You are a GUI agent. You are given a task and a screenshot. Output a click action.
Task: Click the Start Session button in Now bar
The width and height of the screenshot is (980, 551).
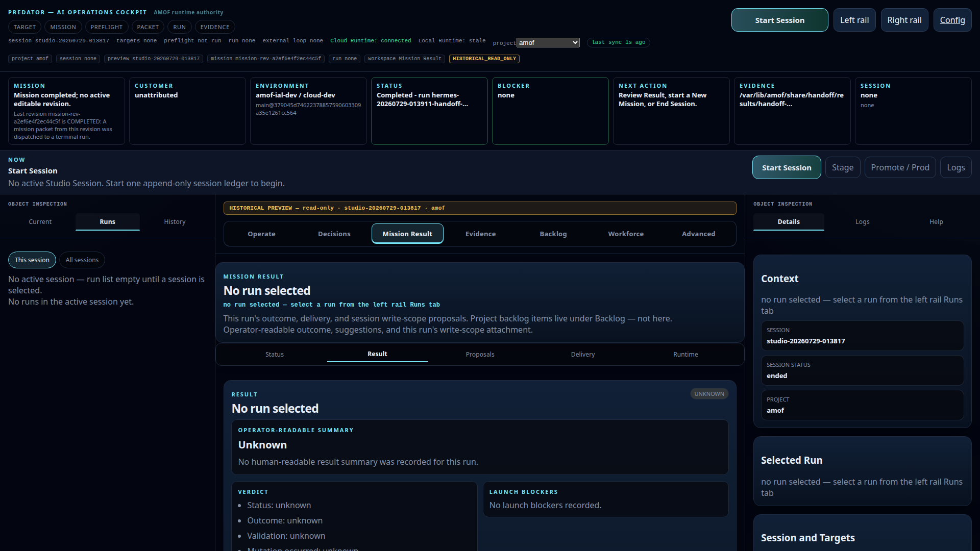(x=786, y=167)
